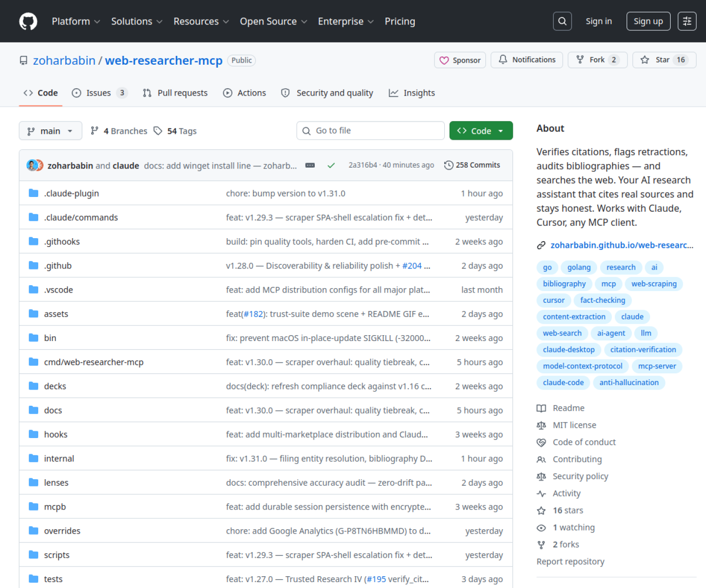Image resolution: width=706 pixels, height=588 pixels.
Task: Expand the Platform menu
Action: point(76,22)
